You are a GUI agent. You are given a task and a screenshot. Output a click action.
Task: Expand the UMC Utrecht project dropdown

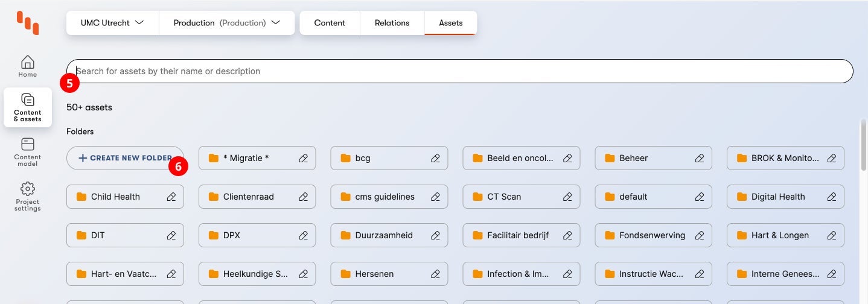coord(112,23)
